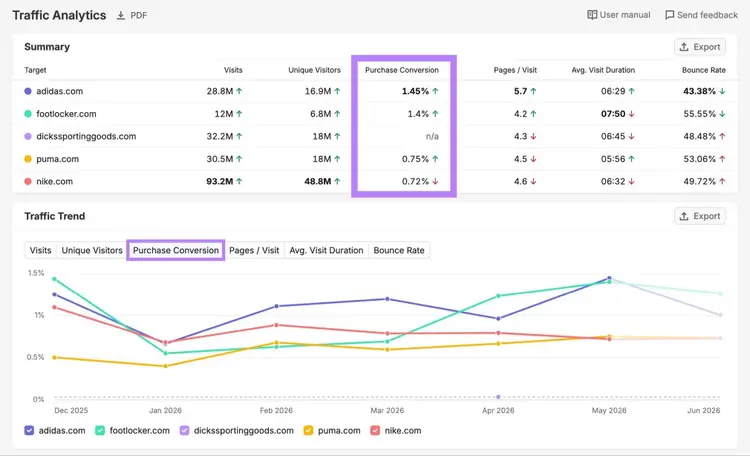Click the 5.7 pages per visit value
750x456 pixels.
point(520,91)
